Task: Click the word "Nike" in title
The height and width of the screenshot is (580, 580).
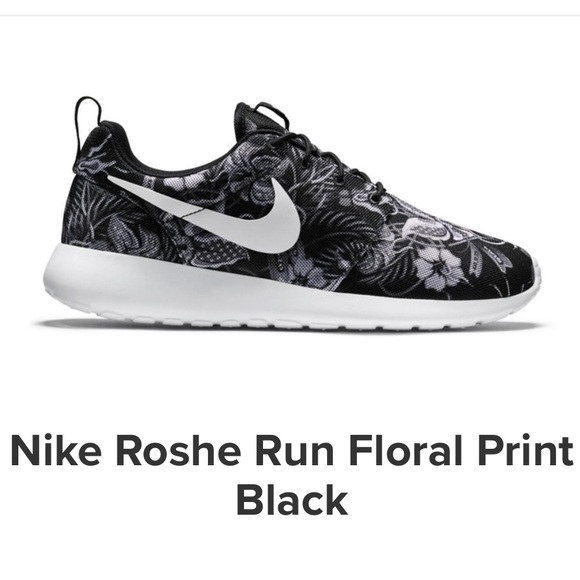Action: pos(56,451)
